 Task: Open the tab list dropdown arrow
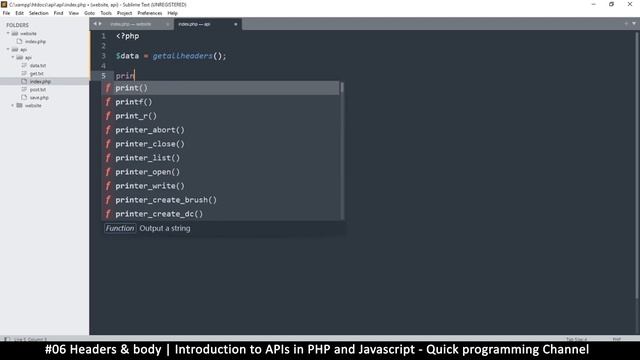click(x=634, y=24)
